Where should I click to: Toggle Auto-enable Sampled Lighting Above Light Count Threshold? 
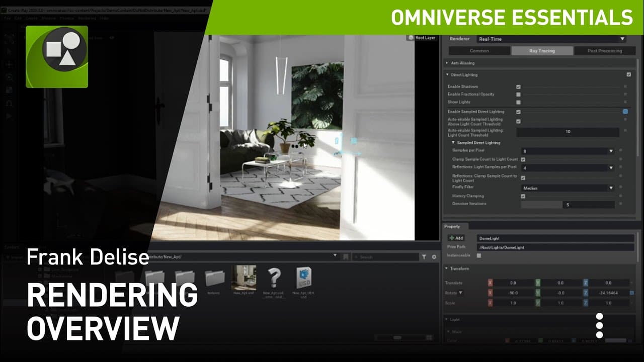[518, 121]
